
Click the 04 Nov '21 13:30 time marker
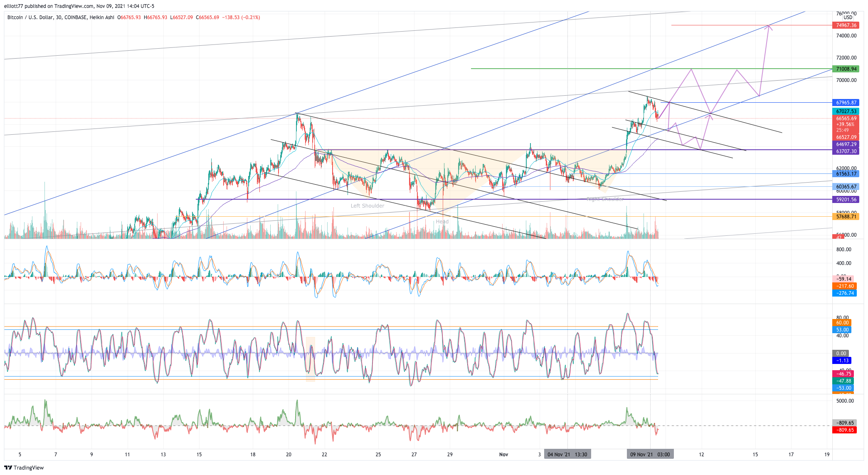pos(567,455)
